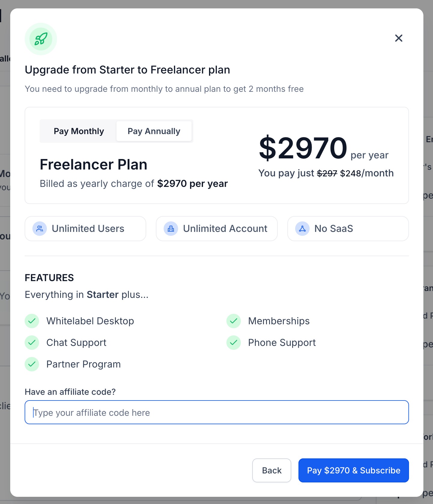Select the Pay Annually option
The image size is (433, 504).
pyautogui.click(x=154, y=131)
